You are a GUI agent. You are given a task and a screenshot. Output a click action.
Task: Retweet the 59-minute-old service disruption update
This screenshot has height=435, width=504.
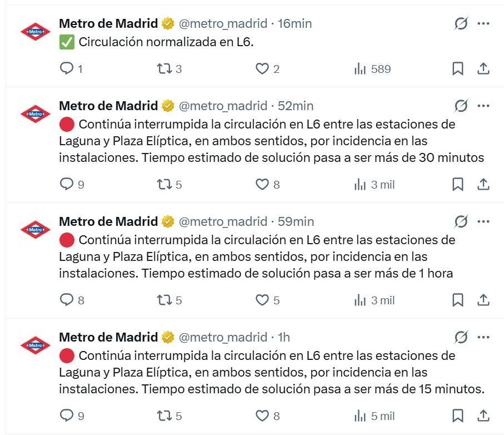click(162, 300)
